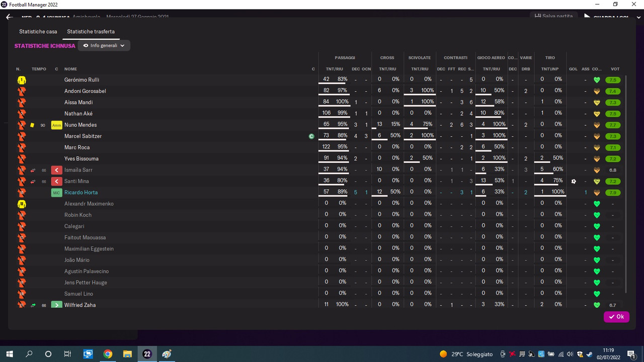Image resolution: width=644 pixels, height=362 pixels.
Task: Open the weather widget showing 29°C
Action: (x=466, y=354)
